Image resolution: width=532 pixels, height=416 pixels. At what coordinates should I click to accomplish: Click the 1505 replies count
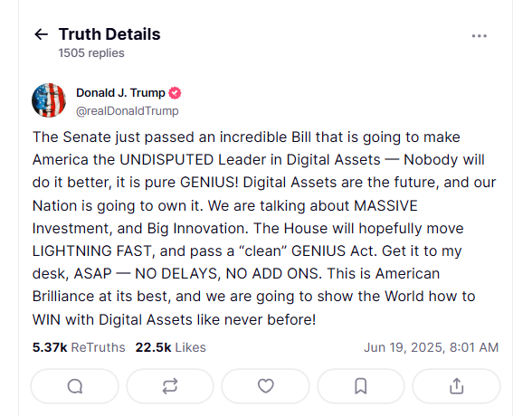(x=91, y=52)
